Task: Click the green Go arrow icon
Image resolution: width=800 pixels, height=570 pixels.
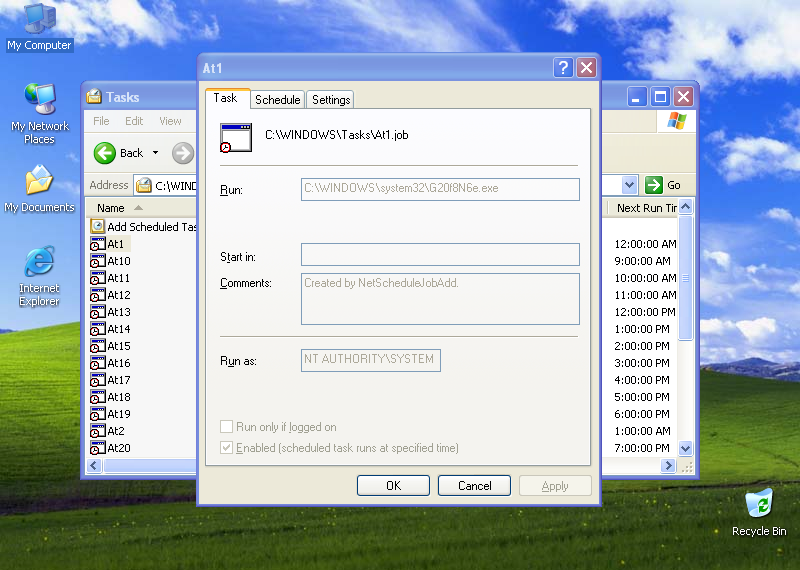Action: click(x=654, y=185)
